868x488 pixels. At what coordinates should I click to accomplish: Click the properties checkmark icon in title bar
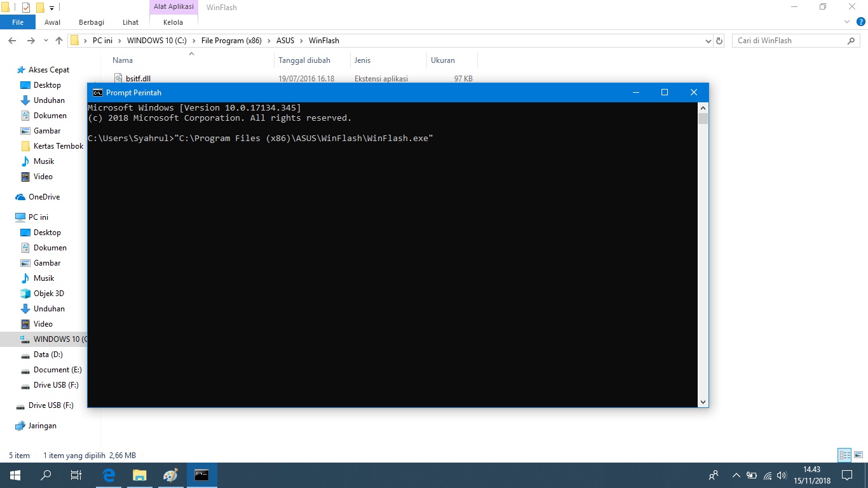pyautogui.click(x=26, y=8)
